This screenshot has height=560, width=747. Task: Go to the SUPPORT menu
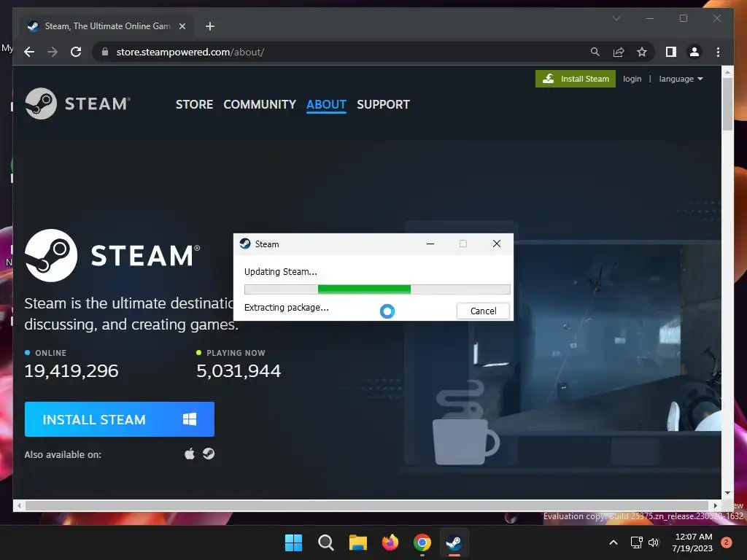(x=383, y=104)
